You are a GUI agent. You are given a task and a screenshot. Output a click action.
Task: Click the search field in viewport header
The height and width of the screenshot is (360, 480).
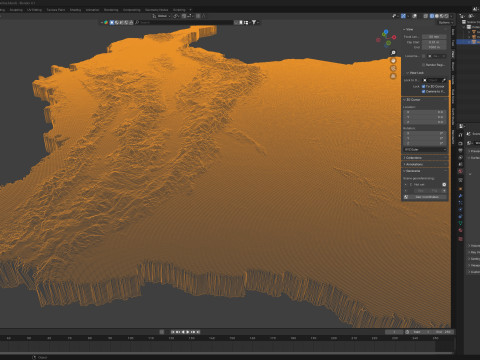pyautogui.click(x=183, y=22)
